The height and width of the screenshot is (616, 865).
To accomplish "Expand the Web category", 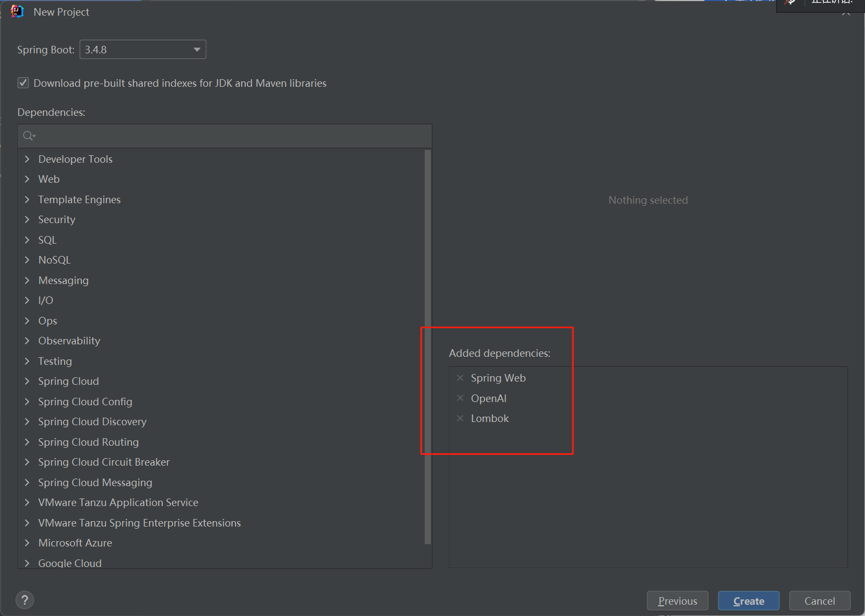I will [27, 179].
